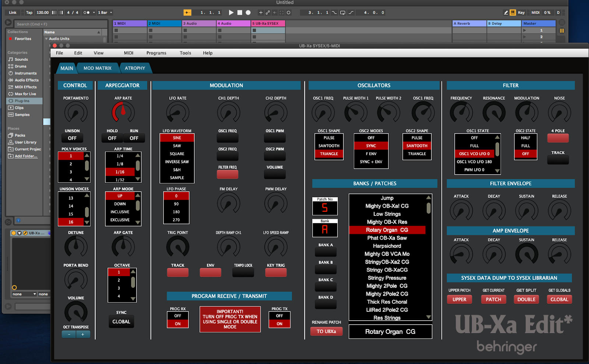Toggle TEMPO LOCK button
589x364 pixels.
[243, 272]
